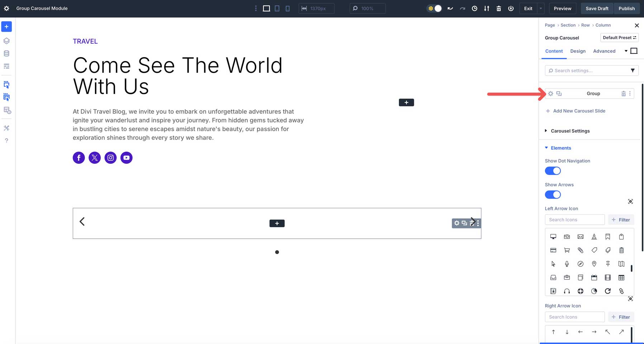Click the undo arrow in the toolbar
Image resolution: width=644 pixels, height=344 pixels.
pos(450,8)
